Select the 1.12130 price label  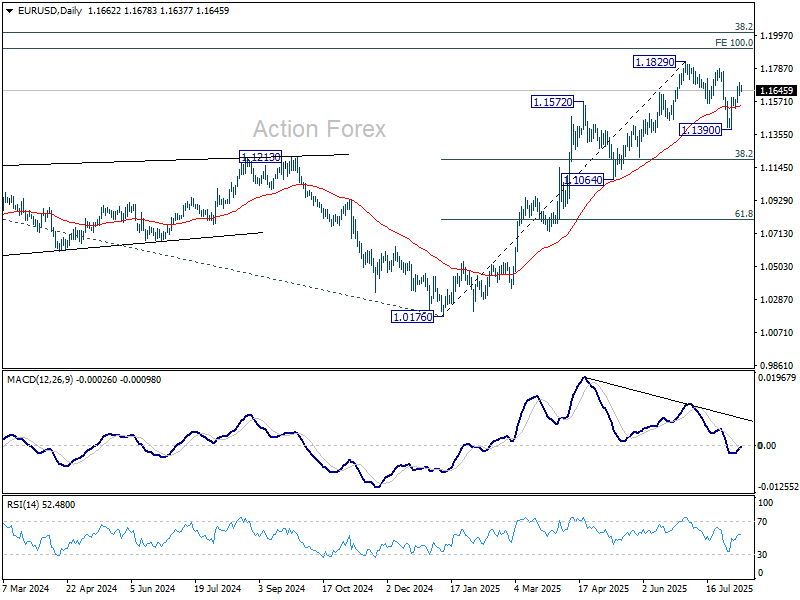pos(260,157)
